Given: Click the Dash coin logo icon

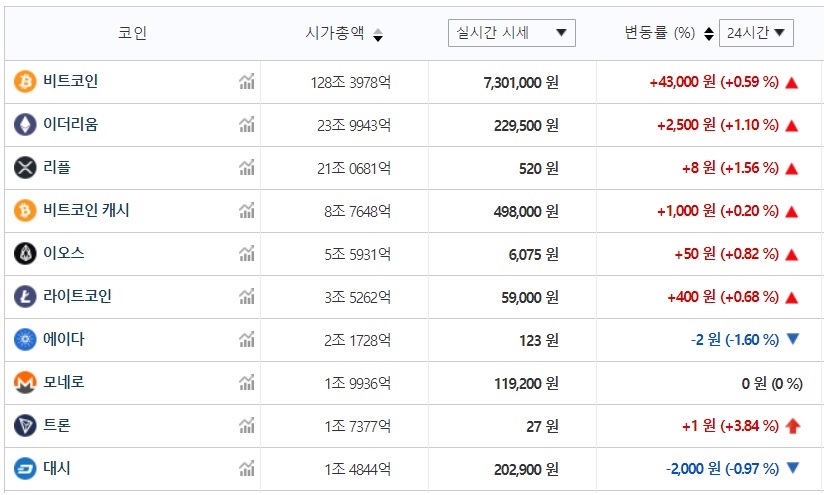Looking at the screenshot, I should pyautogui.click(x=25, y=469).
